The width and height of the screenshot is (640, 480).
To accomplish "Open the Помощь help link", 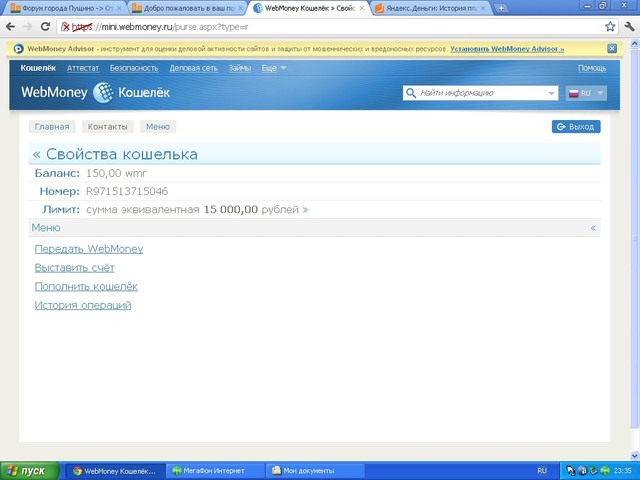I will (592, 68).
